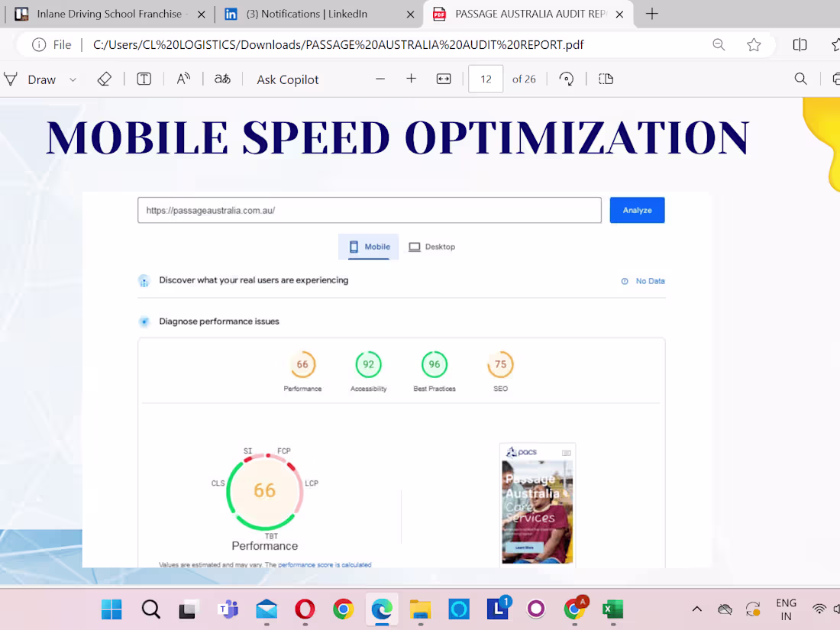Open the Translate (aあ) icon

[x=222, y=79]
